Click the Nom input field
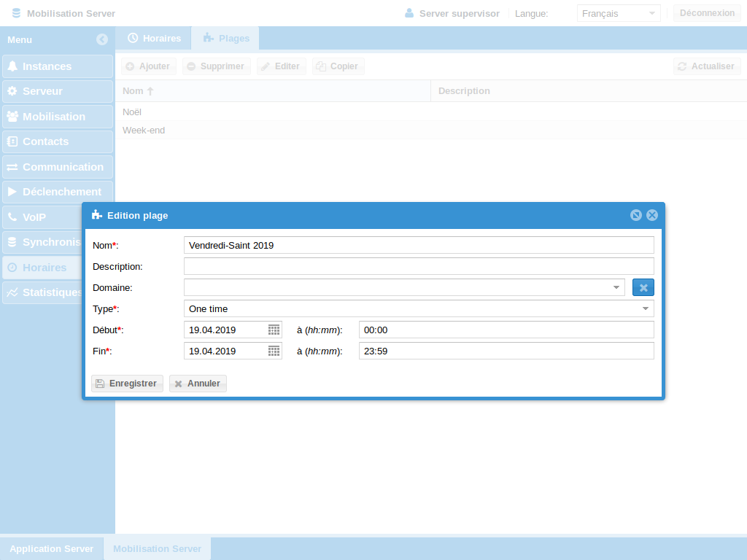The width and height of the screenshot is (747, 560). point(419,245)
